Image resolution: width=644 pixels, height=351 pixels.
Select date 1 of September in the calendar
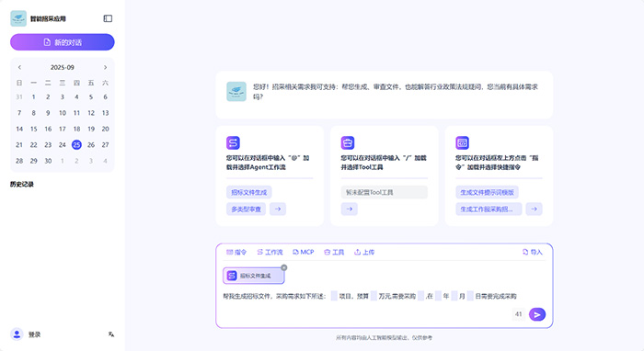coord(34,96)
